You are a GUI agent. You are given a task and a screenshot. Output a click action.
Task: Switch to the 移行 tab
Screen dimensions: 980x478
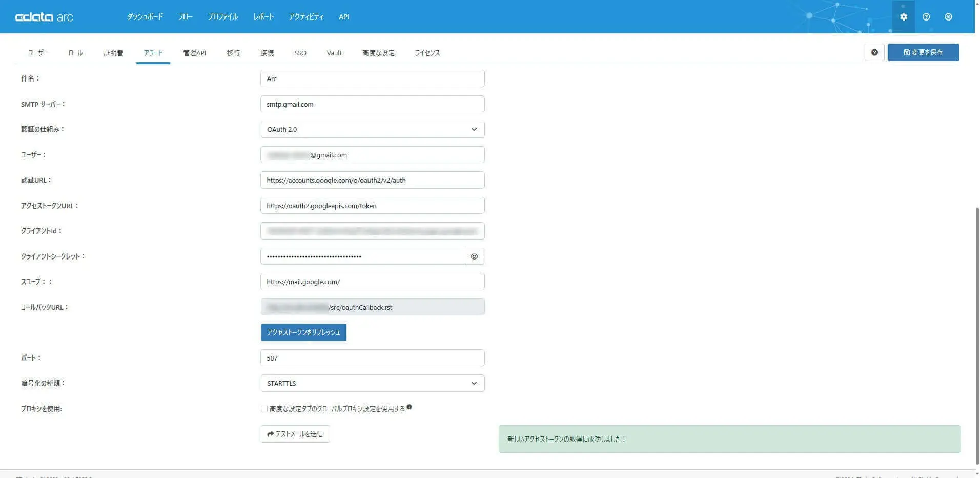tap(233, 53)
